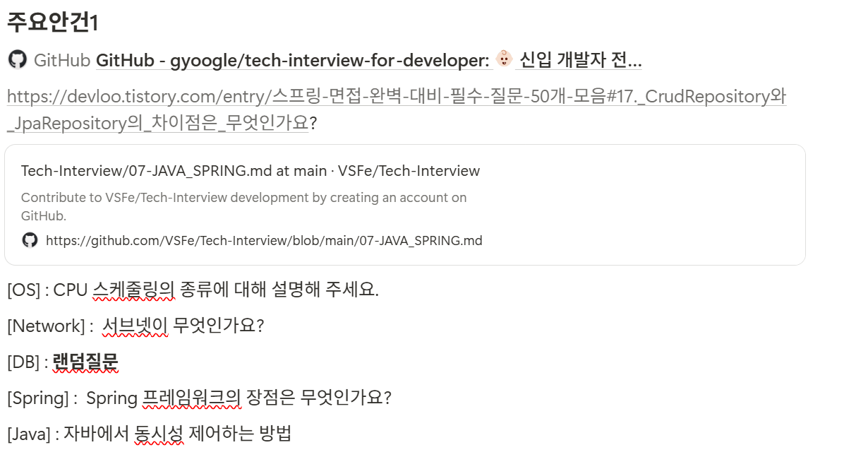The image size is (868, 457).
Task: Click the [Network] 서브넷이 무엇인가요 line
Action: click(x=135, y=326)
